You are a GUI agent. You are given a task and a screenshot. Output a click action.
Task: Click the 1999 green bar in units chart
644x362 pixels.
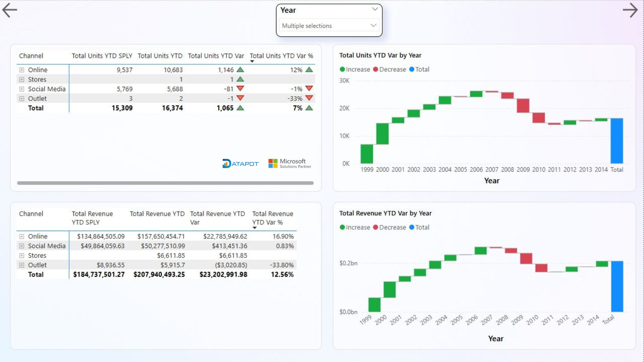point(367,154)
